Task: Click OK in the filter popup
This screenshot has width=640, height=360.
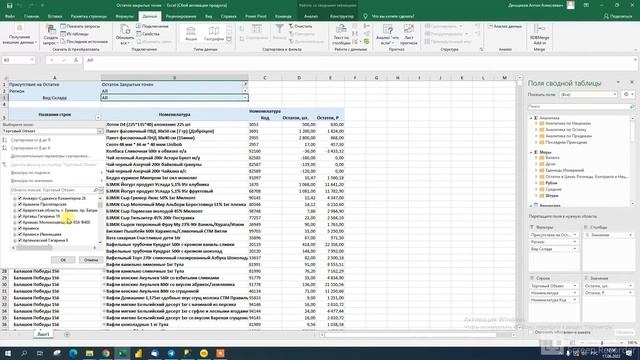Action: 63,260
